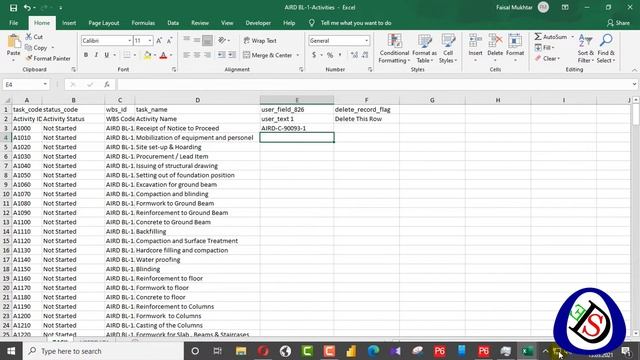Open Microsoft Edge from taskbar
This screenshot has width=640, height=360.
click(x=373, y=351)
